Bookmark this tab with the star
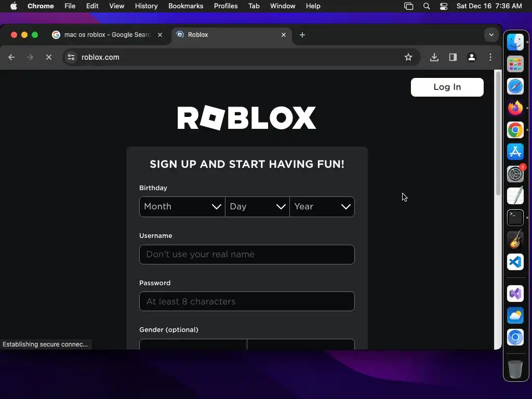Viewport: 532px width, 399px height. point(408,57)
